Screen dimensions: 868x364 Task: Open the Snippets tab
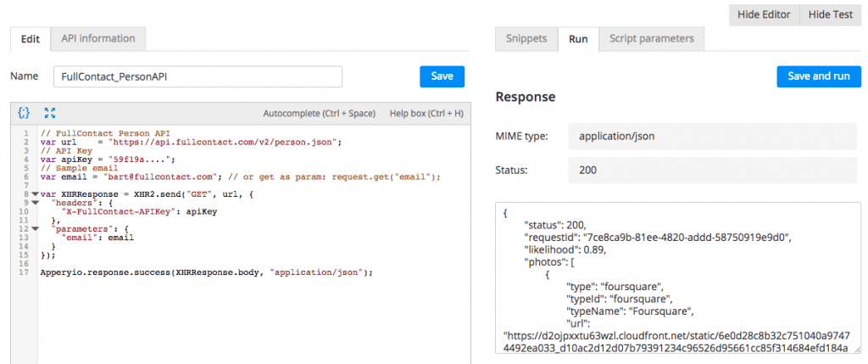[x=526, y=38]
